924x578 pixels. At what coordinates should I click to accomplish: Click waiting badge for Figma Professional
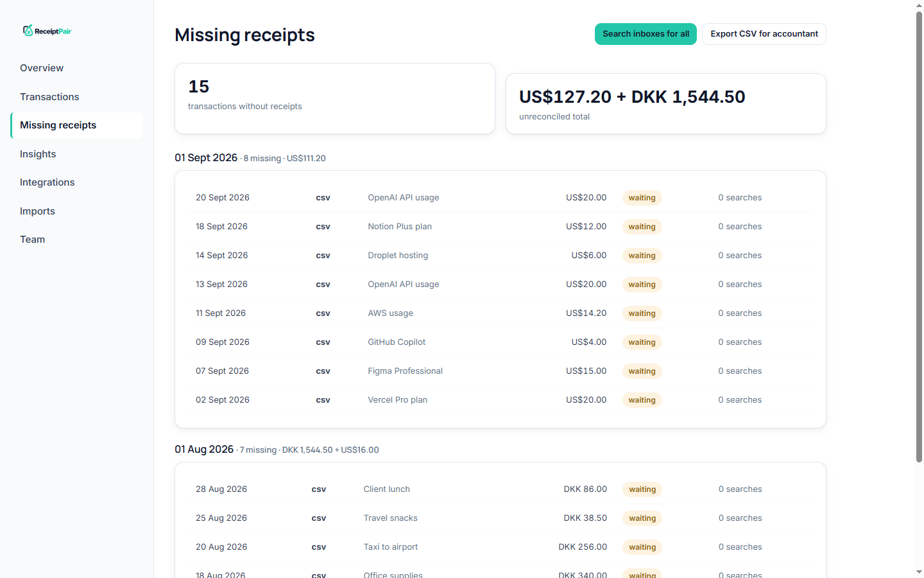[x=642, y=371]
